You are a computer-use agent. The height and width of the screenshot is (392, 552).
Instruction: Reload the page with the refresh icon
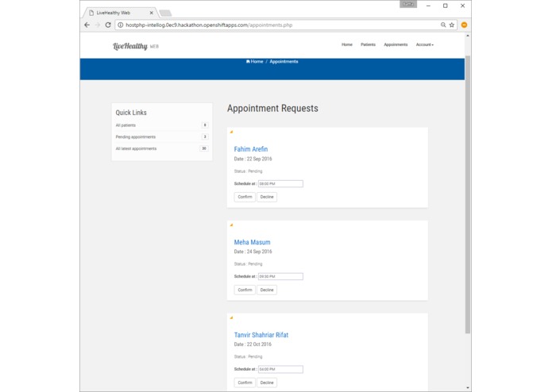(108, 25)
